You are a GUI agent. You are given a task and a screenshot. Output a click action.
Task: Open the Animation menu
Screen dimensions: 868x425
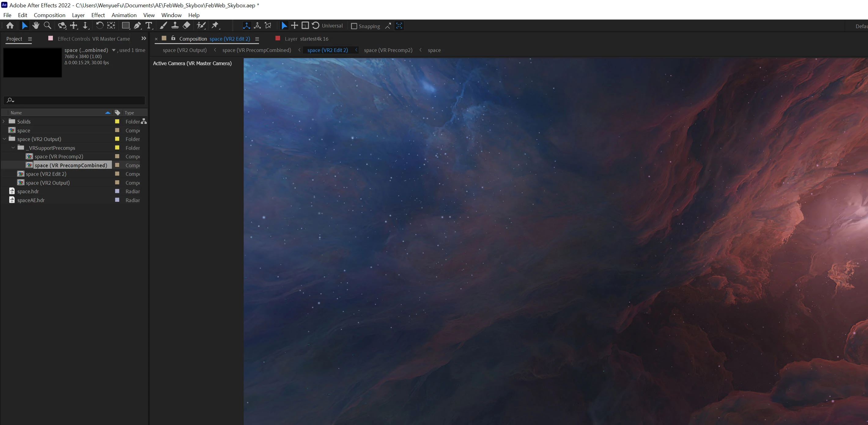pos(124,15)
